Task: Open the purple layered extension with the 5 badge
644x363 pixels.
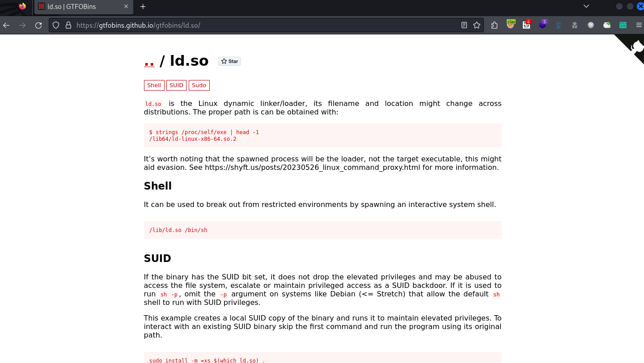Action: [x=543, y=24]
